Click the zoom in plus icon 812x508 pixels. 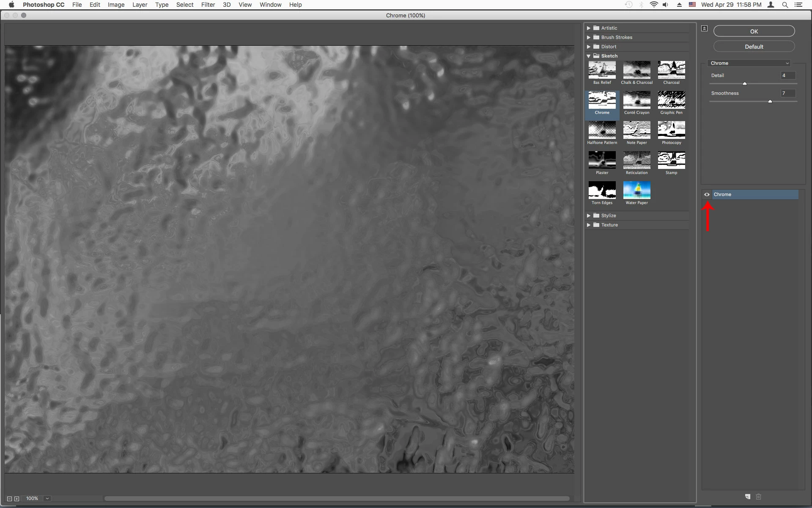pos(17,499)
